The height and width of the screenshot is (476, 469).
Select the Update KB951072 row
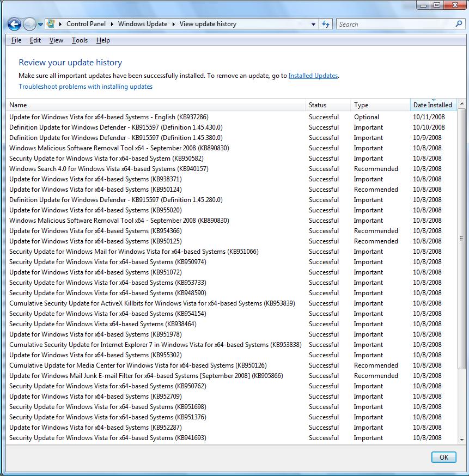[x=232, y=272]
